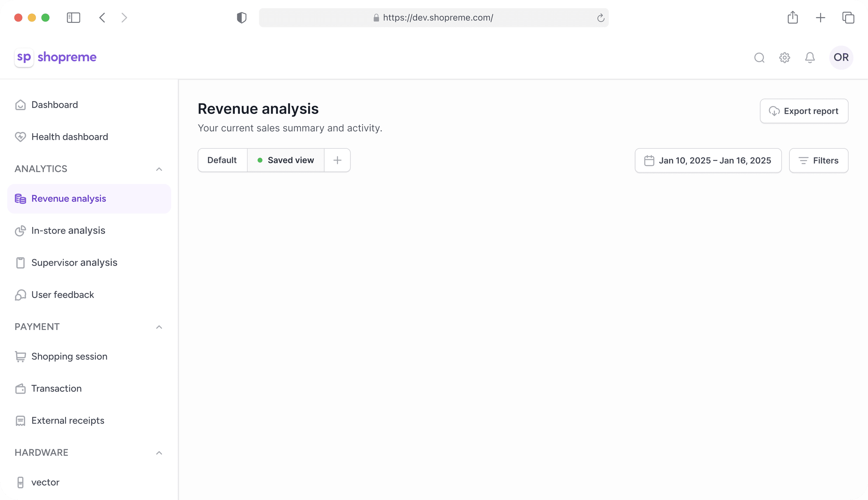Screen dimensions: 868x500
Task: Open settings via the gear icon
Action: (784, 57)
